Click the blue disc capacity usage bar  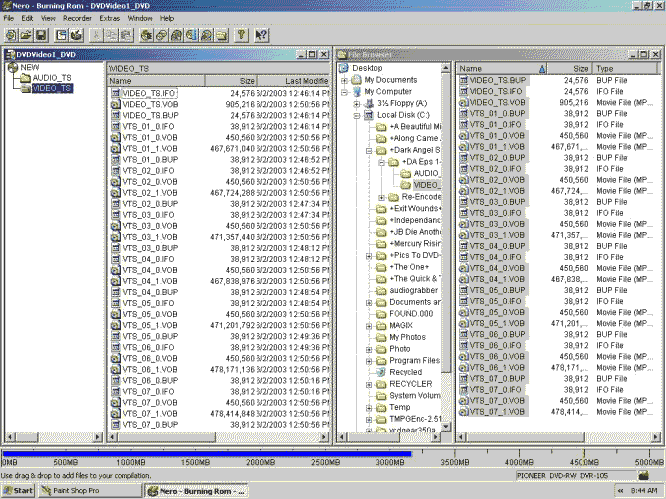click(207, 454)
